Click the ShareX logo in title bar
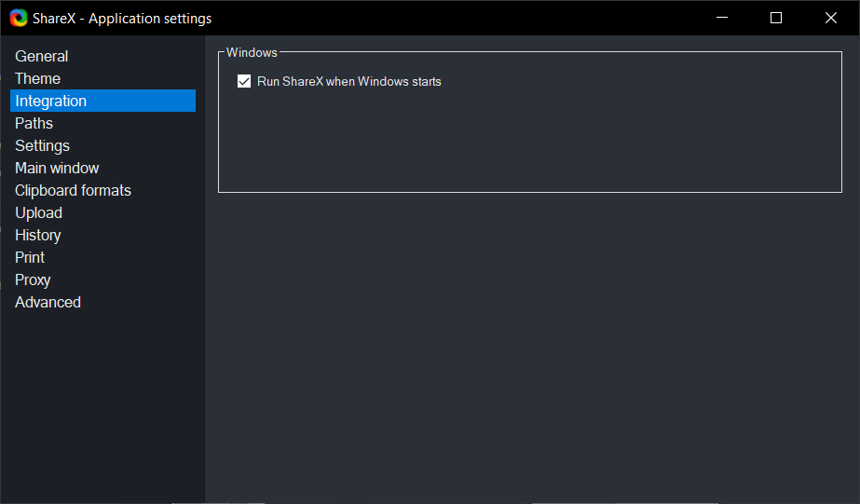The height and width of the screenshot is (504, 860). [19, 18]
